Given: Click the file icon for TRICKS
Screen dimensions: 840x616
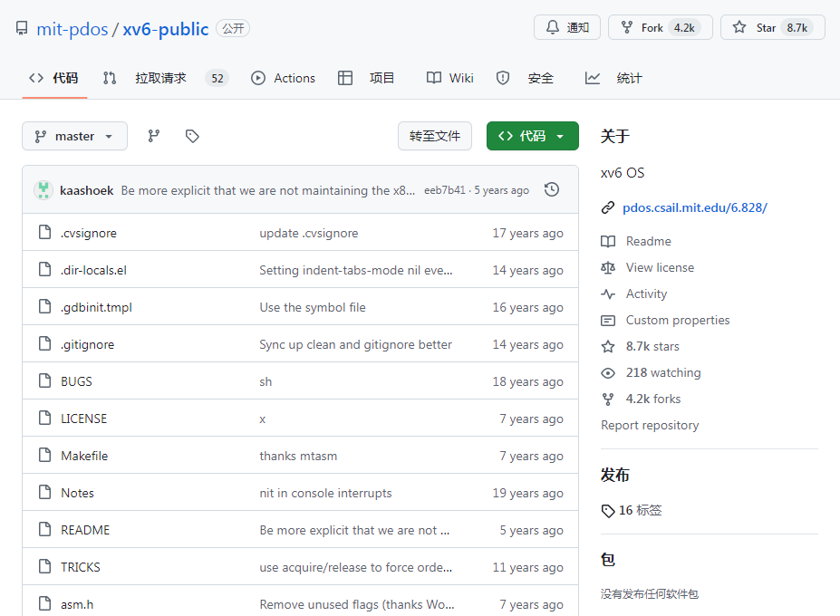Looking at the screenshot, I should point(45,566).
